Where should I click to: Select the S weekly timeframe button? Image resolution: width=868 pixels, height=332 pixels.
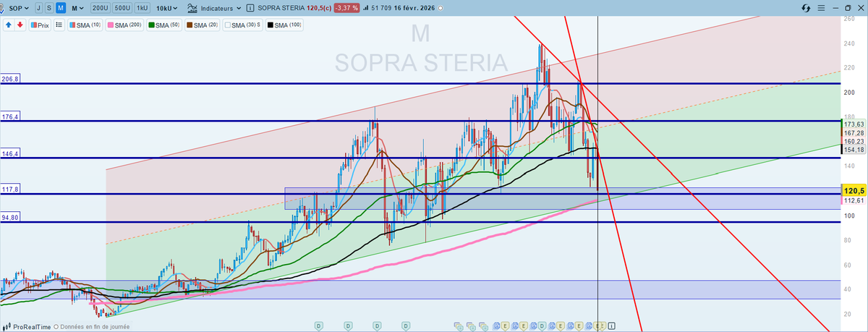tap(48, 8)
